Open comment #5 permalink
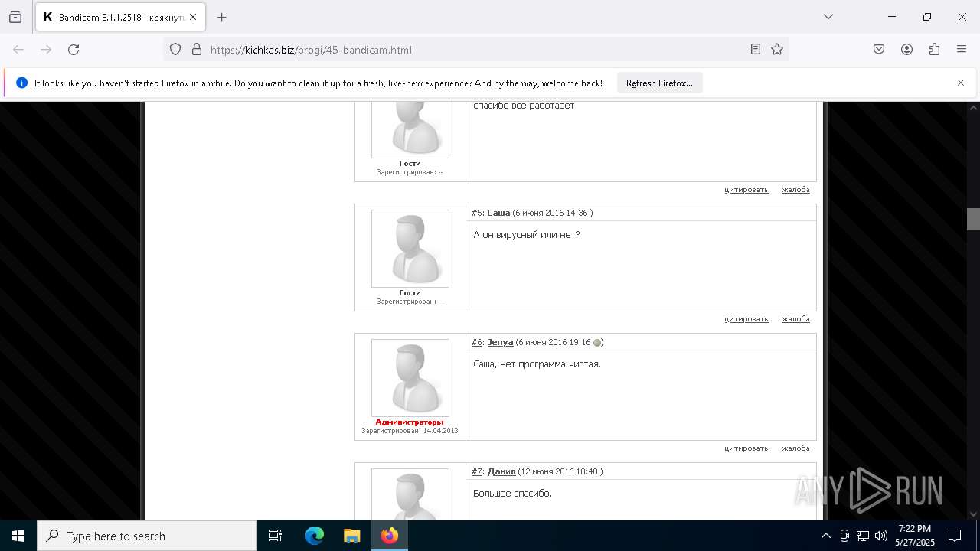Viewport: 980px width, 551px height. tap(477, 213)
